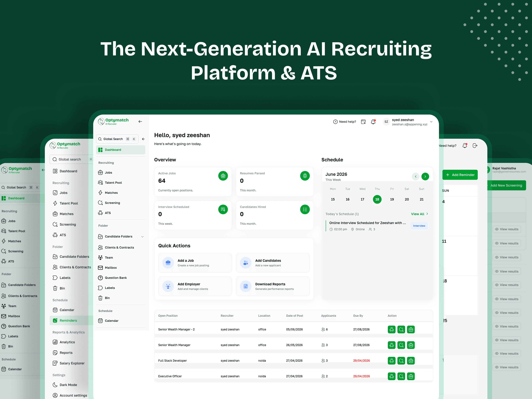Viewport: 532px width, 399px height.
Task: Click the Interview tag on scheduled event
Action: click(x=419, y=226)
